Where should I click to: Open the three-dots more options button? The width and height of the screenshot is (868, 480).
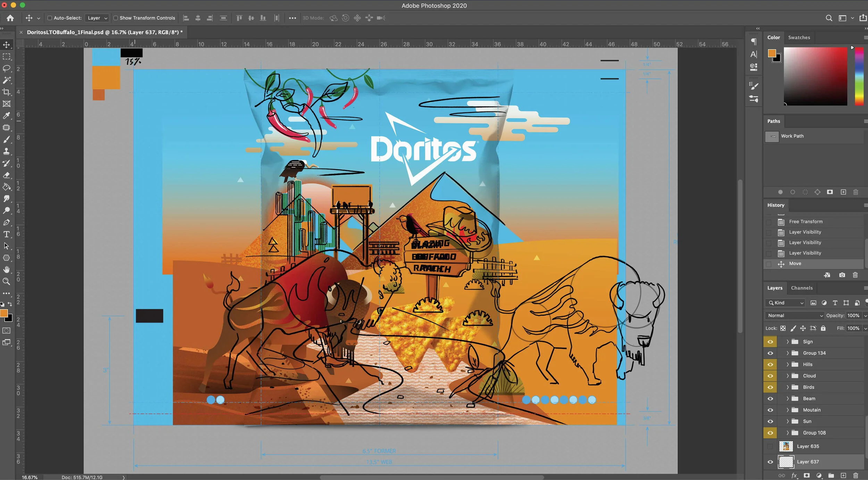pyautogui.click(x=292, y=18)
